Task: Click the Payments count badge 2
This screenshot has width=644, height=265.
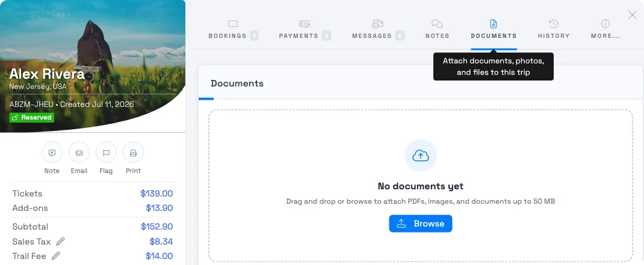Action: pyautogui.click(x=327, y=35)
